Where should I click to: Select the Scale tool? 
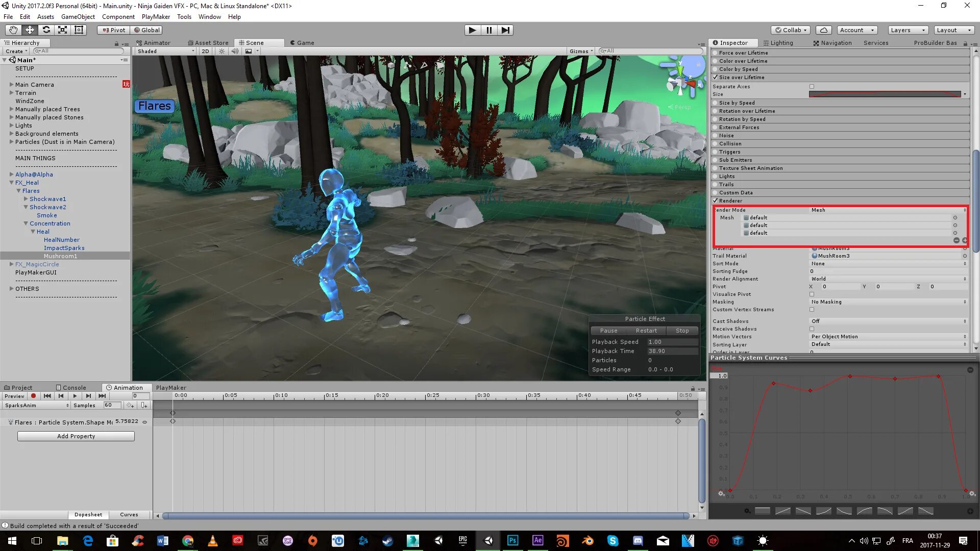pos(62,30)
